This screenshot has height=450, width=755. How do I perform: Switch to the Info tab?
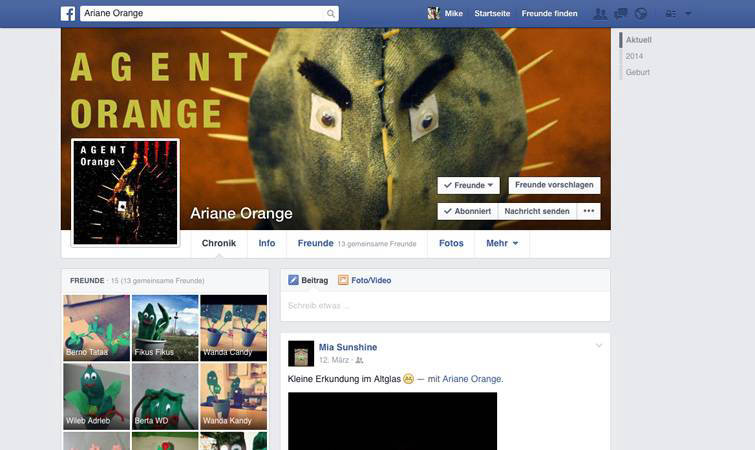pos(267,243)
